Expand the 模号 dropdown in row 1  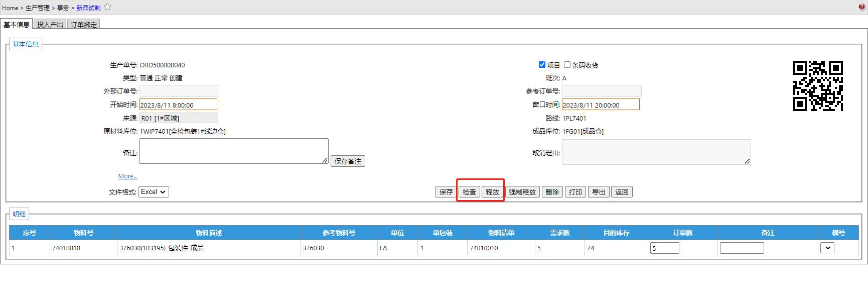click(x=827, y=248)
